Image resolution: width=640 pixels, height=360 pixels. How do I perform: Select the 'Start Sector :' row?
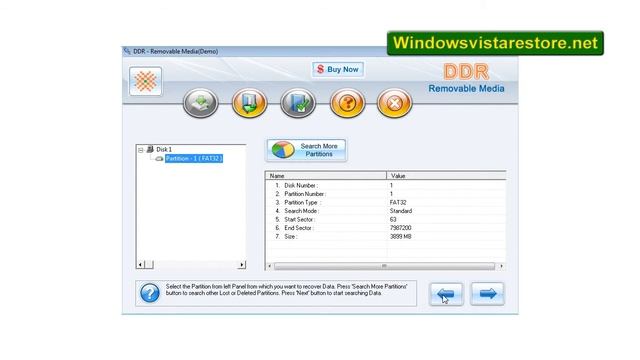tap(385, 220)
